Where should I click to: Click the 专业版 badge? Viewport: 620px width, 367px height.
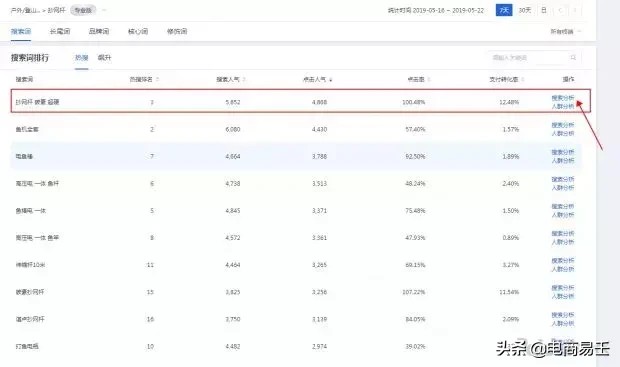point(83,10)
